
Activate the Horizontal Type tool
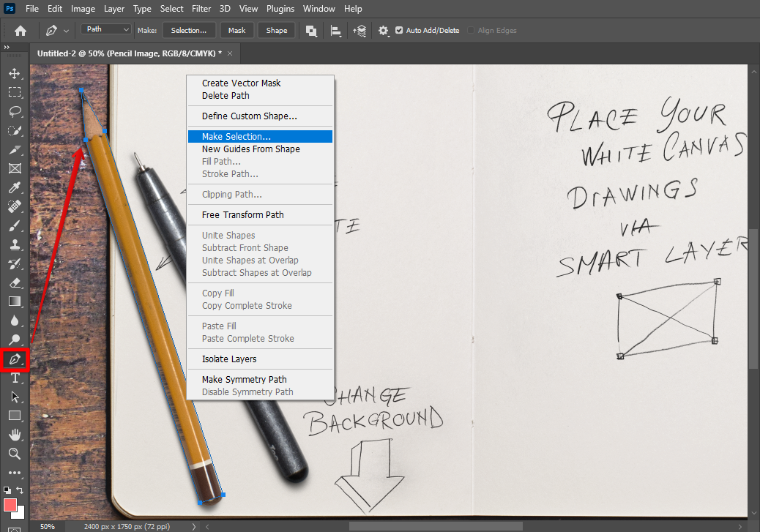click(15, 378)
